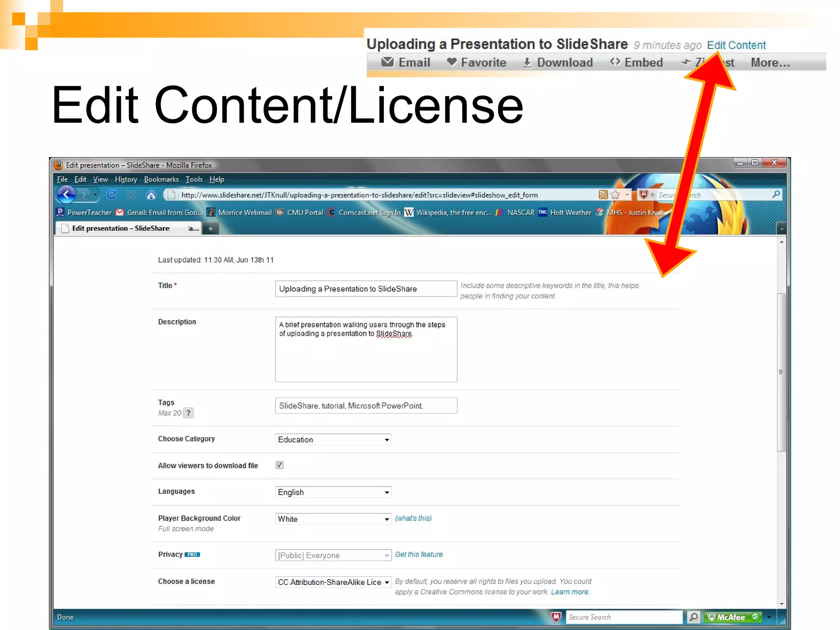Viewport: 840px width, 630px height.
Task: Expand the Languages dropdown set to English
Action: (x=333, y=492)
